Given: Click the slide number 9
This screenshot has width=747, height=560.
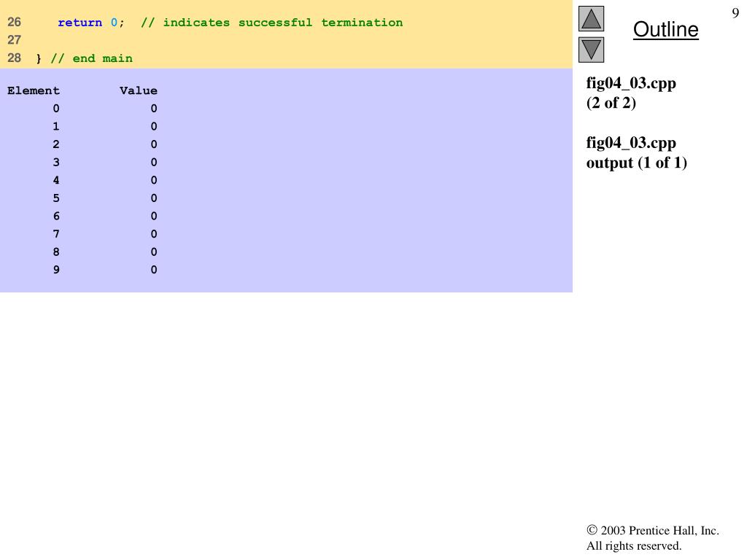Looking at the screenshot, I should 735,13.
